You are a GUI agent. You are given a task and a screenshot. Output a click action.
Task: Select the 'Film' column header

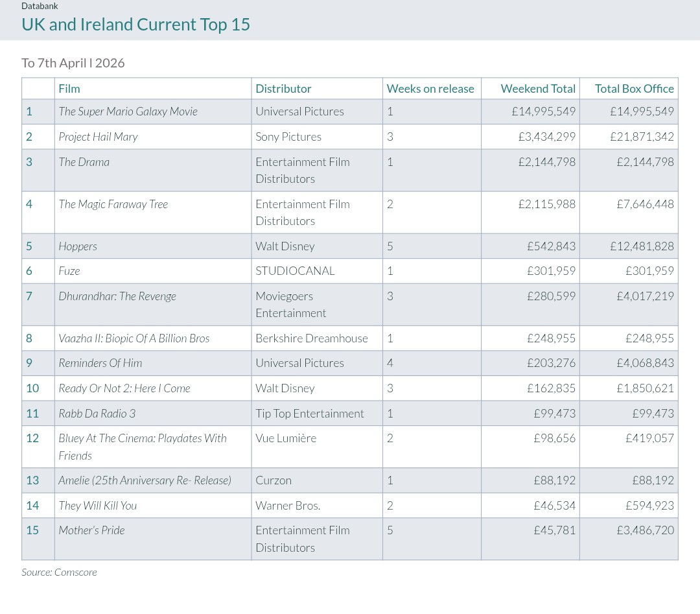point(69,89)
